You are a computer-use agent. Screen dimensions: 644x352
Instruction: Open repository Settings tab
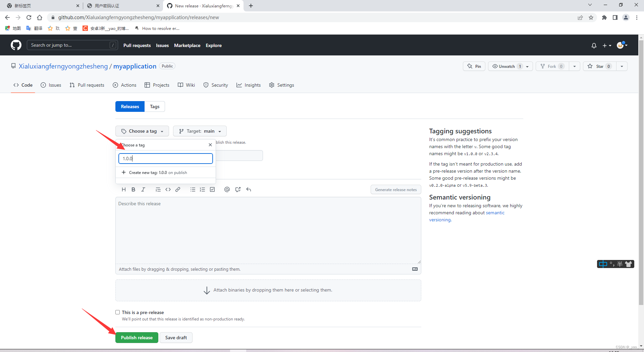[x=281, y=85]
